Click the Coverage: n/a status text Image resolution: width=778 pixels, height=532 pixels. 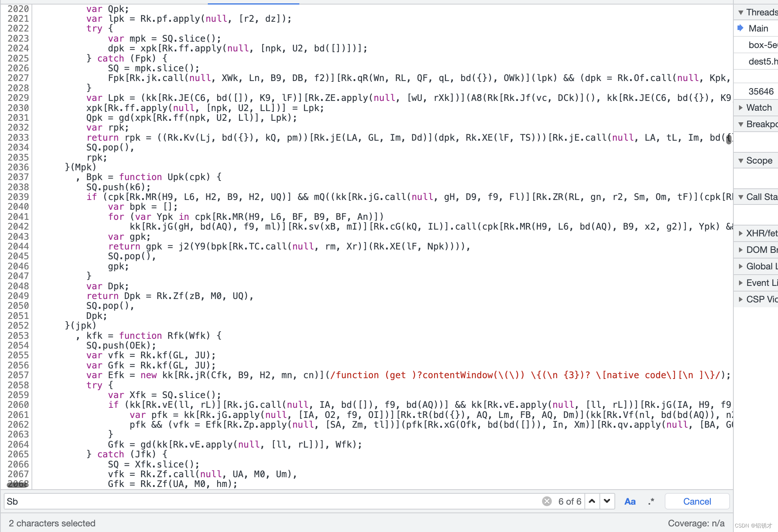(x=696, y=523)
